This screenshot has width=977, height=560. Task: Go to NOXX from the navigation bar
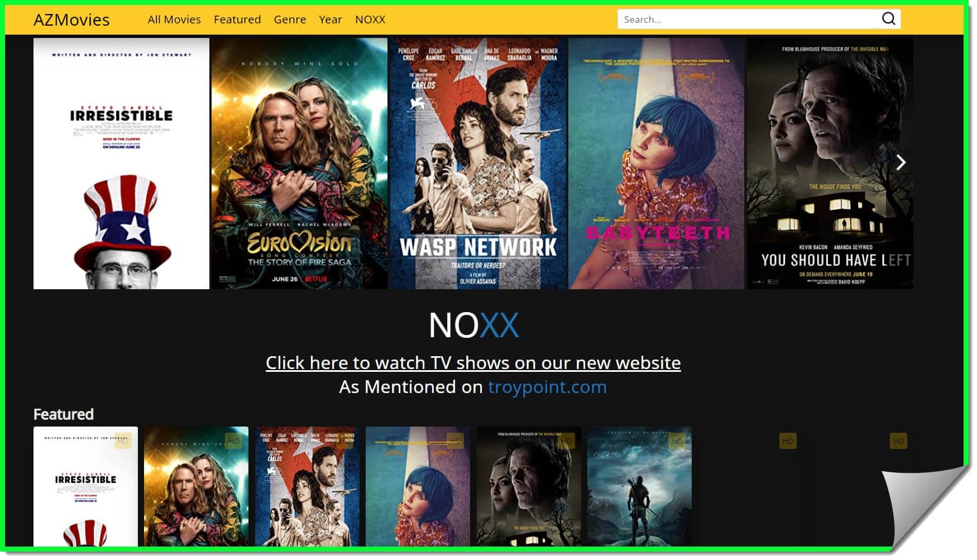pos(370,20)
